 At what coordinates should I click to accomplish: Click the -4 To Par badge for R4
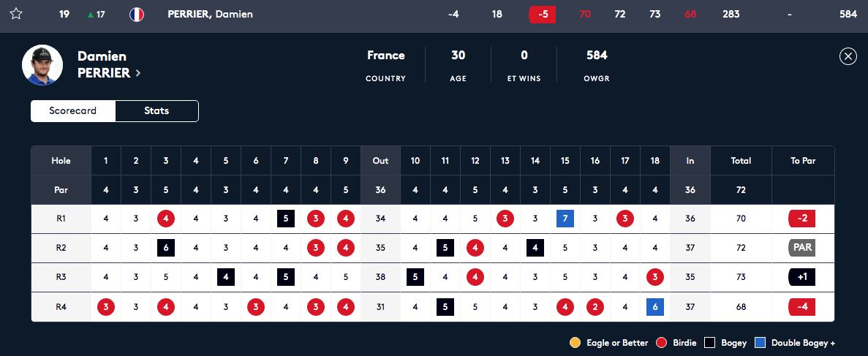802,307
